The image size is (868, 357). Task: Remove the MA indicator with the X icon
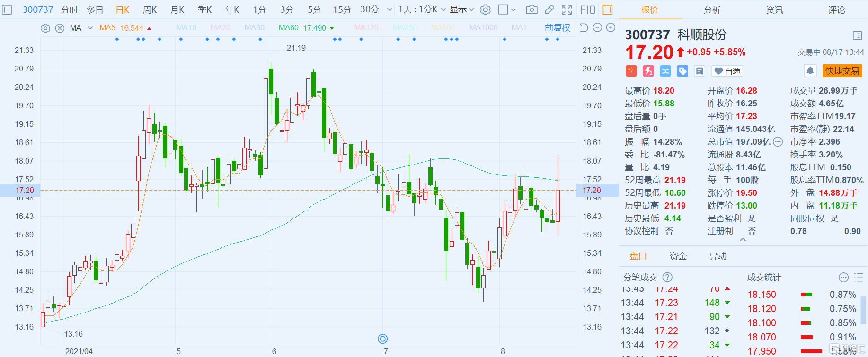[60, 28]
